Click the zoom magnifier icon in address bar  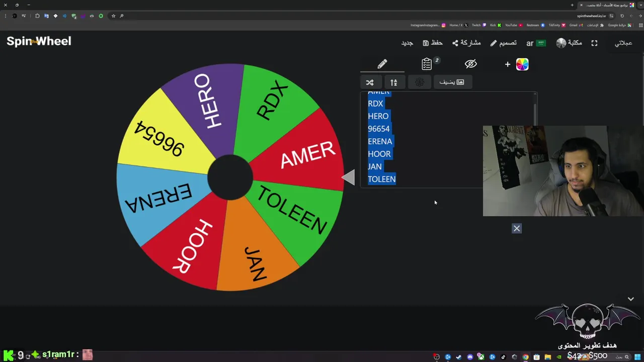point(122,16)
